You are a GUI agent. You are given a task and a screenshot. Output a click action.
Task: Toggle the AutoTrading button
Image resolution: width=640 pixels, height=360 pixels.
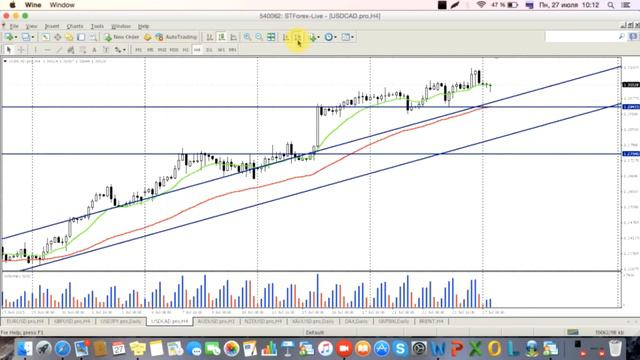coord(176,37)
